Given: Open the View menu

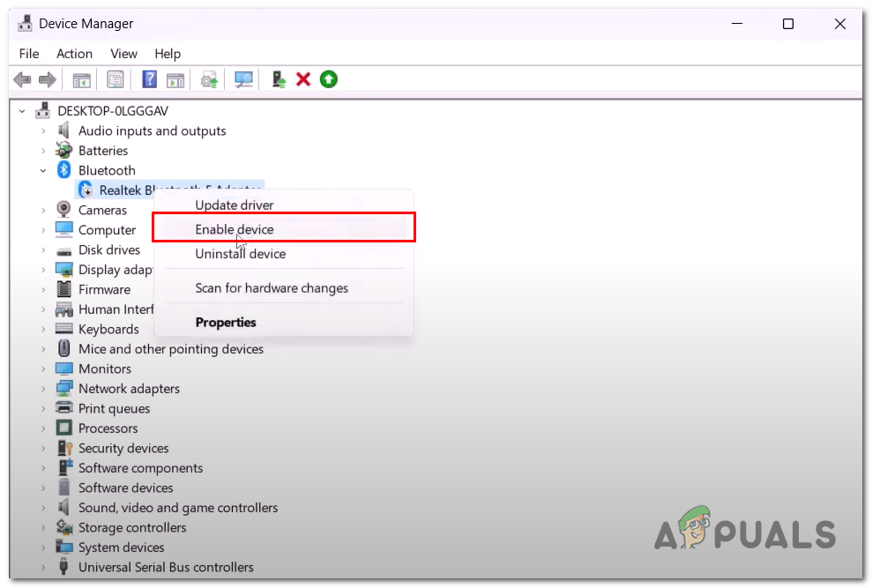Looking at the screenshot, I should pyautogui.click(x=123, y=54).
